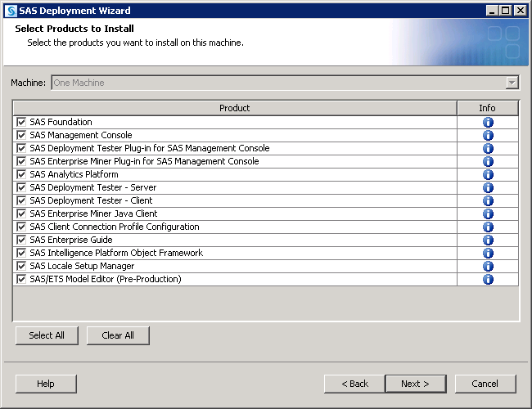532x409 pixels.
Task: View info for SAS Client Connection Profile Configuration
Action: (488, 227)
